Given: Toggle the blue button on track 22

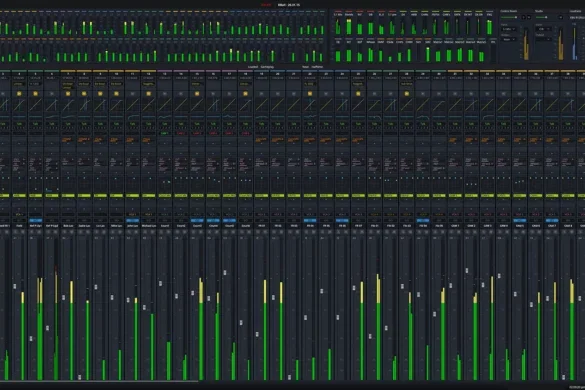Looking at the screenshot, I should pos(310,221).
